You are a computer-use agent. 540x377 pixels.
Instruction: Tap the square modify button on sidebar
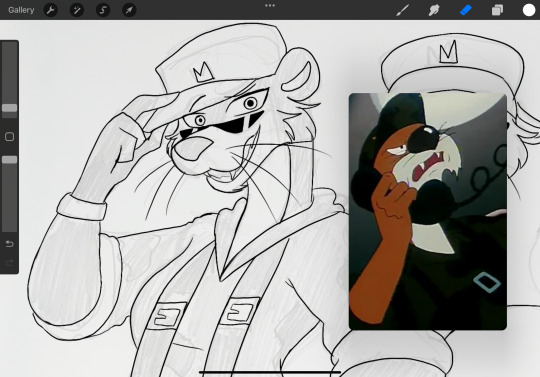point(9,137)
